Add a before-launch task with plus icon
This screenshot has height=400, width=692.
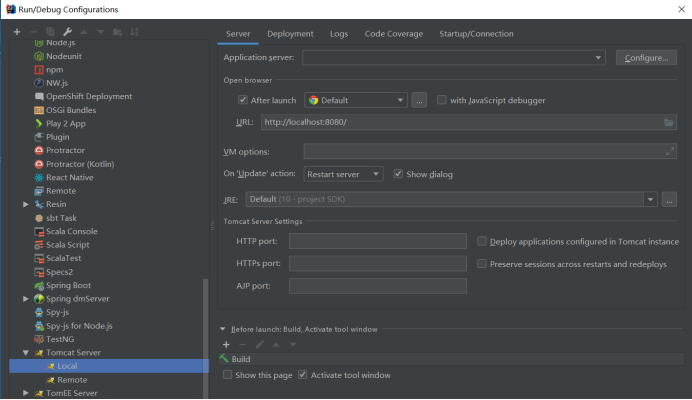(226, 344)
